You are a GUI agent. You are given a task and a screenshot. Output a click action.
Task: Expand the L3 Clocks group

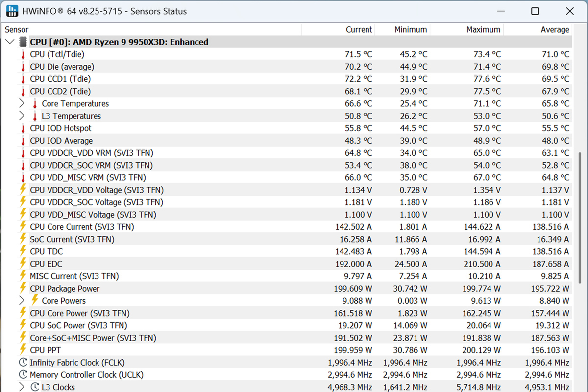21,387
